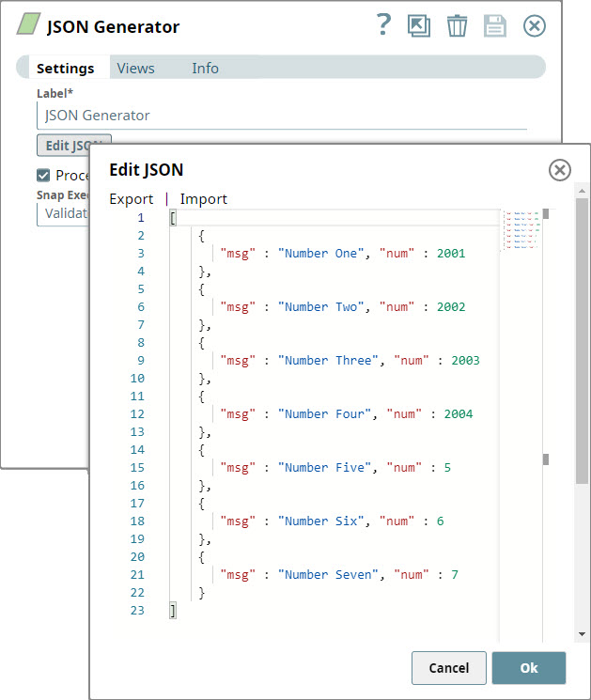Close the JSON Generator settings panel

(x=534, y=25)
